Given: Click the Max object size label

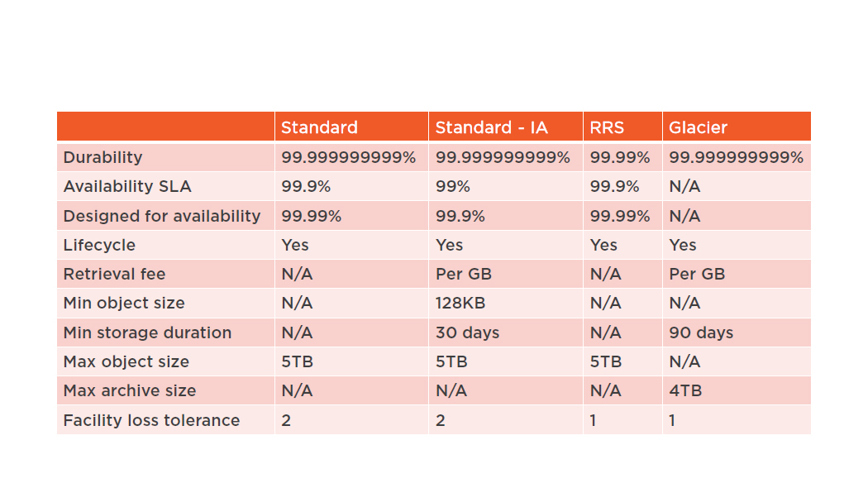Looking at the screenshot, I should (x=126, y=361).
